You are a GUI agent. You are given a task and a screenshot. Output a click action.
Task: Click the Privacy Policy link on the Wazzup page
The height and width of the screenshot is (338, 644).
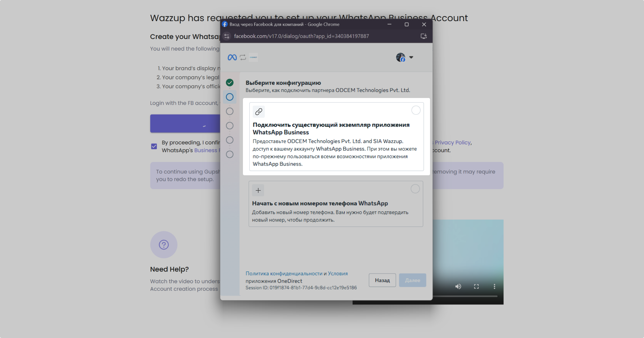(x=453, y=142)
